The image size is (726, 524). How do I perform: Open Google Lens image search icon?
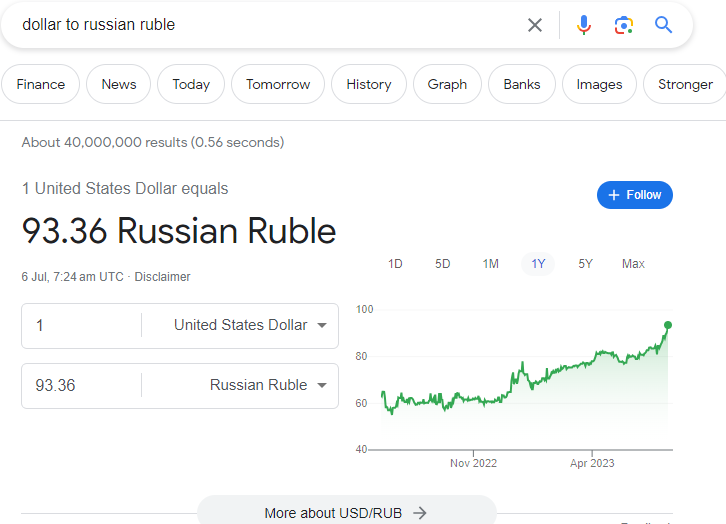[624, 25]
